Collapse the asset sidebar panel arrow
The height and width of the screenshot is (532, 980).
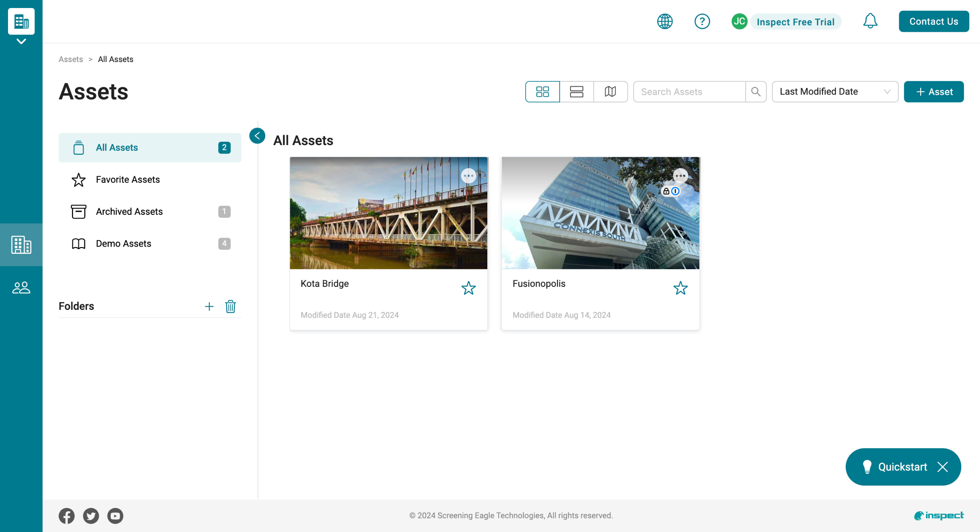click(257, 136)
